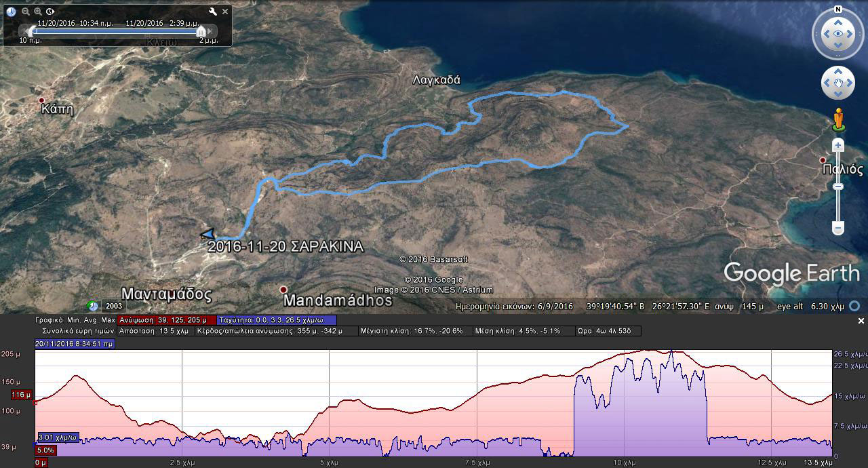Viewport: 868px width, 468px height.
Task: Click the 20/11/2016 timestamp label
Action: (75, 344)
